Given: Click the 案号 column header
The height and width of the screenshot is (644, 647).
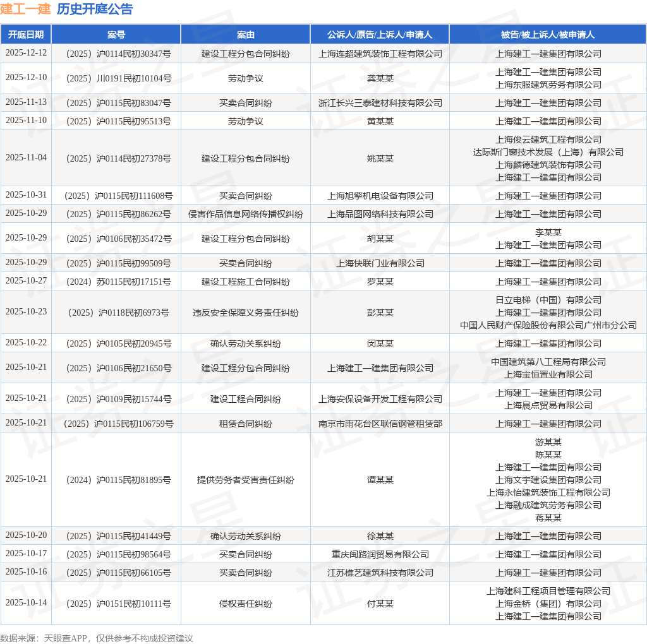Looking at the screenshot, I should [x=116, y=35].
